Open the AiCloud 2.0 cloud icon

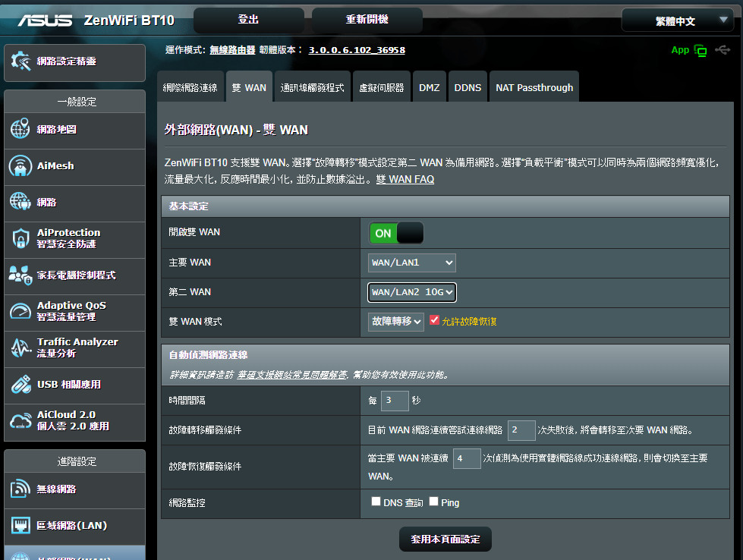pos(20,420)
